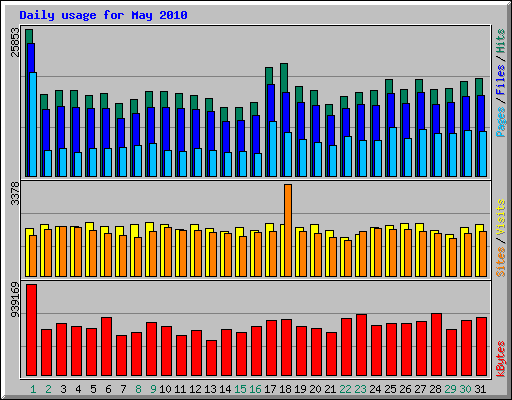Click the red kBytes bar for day 28
This screenshot has height=400, width=512.
click(436, 344)
